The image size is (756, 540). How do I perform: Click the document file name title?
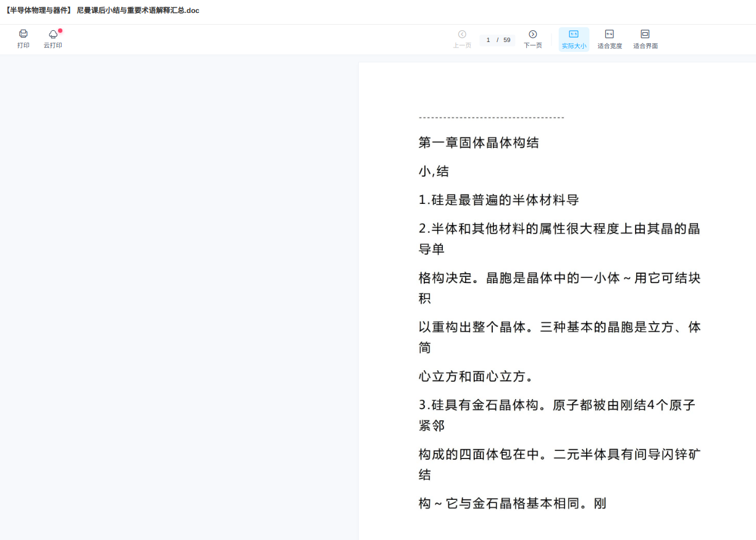[101, 11]
